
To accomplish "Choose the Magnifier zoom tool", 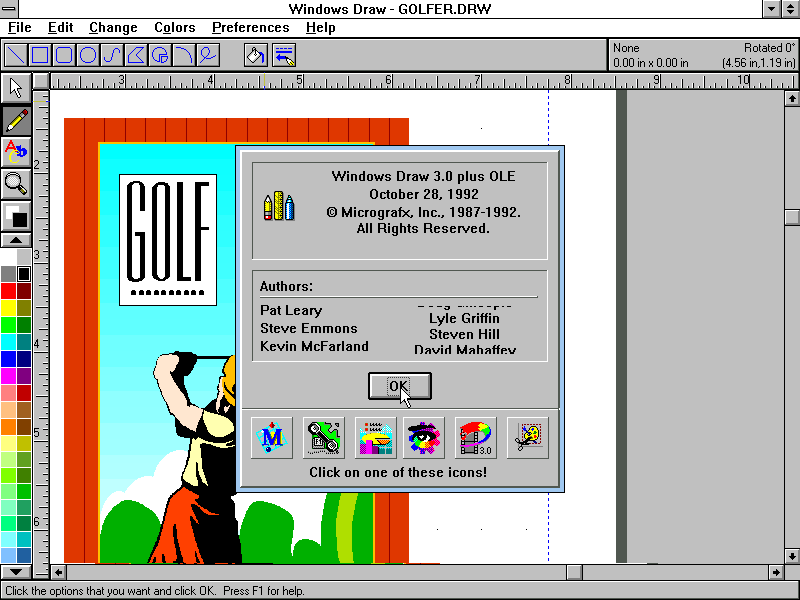I will [16, 184].
